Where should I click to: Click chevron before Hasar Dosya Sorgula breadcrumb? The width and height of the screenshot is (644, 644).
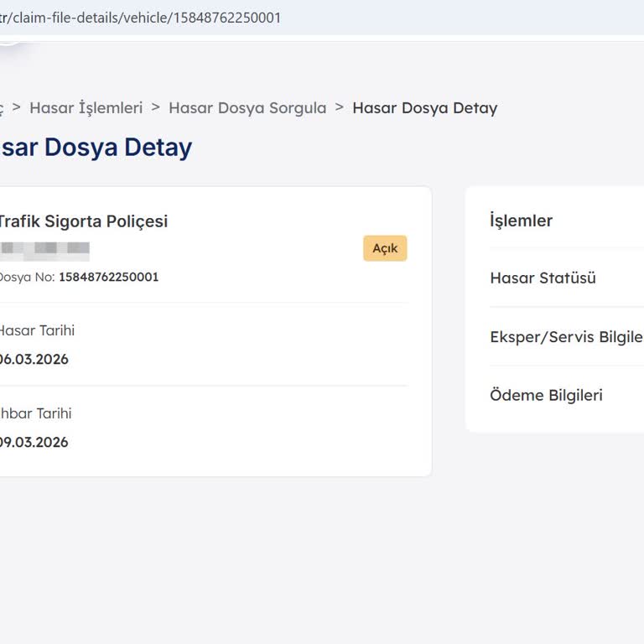coord(155,107)
